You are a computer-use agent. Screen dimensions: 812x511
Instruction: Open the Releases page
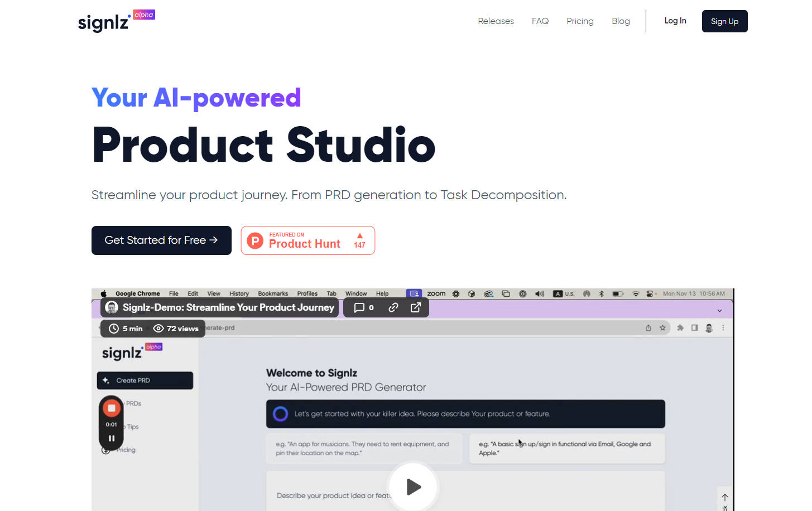(x=496, y=21)
